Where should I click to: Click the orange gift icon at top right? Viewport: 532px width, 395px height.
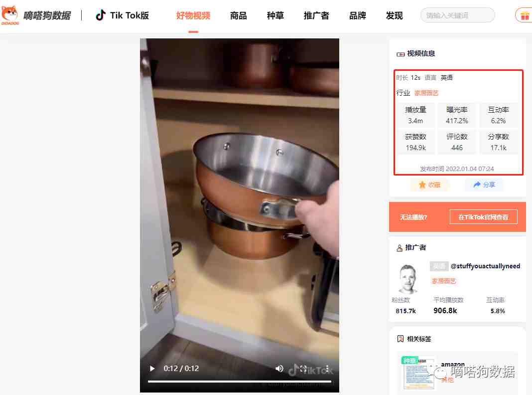pos(524,15)
